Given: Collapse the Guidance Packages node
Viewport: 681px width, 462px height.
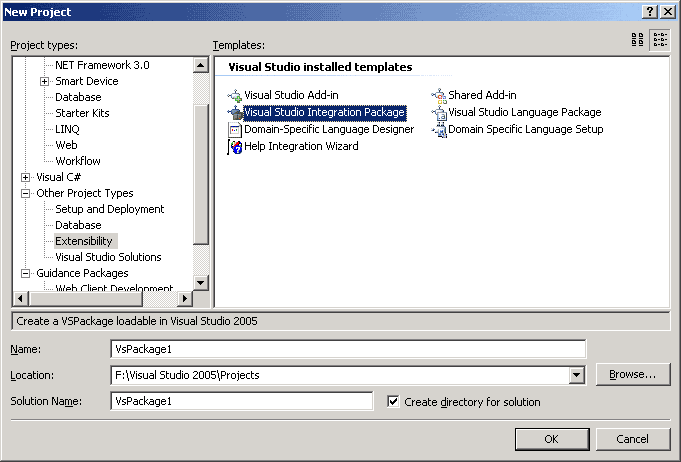Looking at the screenshot, I should point(25,273).
